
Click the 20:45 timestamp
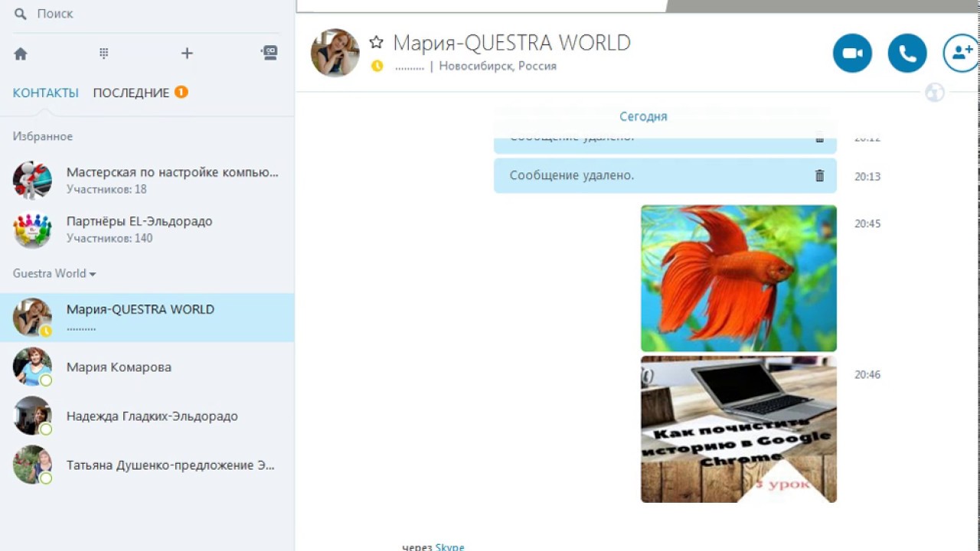point(867,224)
